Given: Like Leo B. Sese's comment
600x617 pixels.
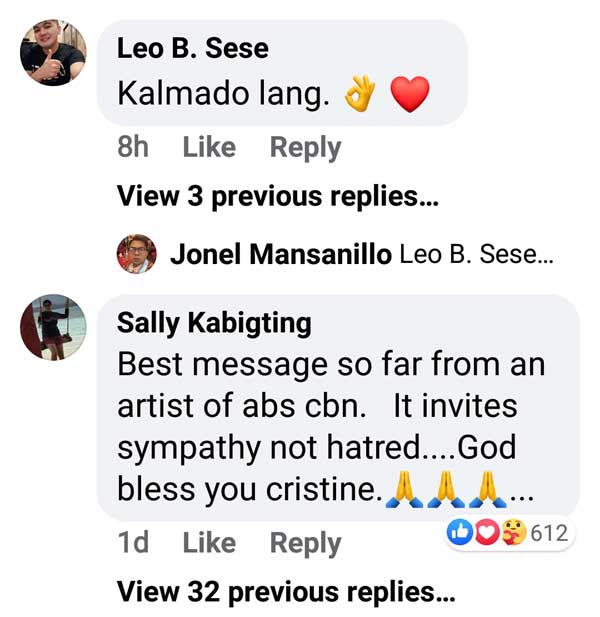Looking at the screenshot, I should tap(209, 148).
